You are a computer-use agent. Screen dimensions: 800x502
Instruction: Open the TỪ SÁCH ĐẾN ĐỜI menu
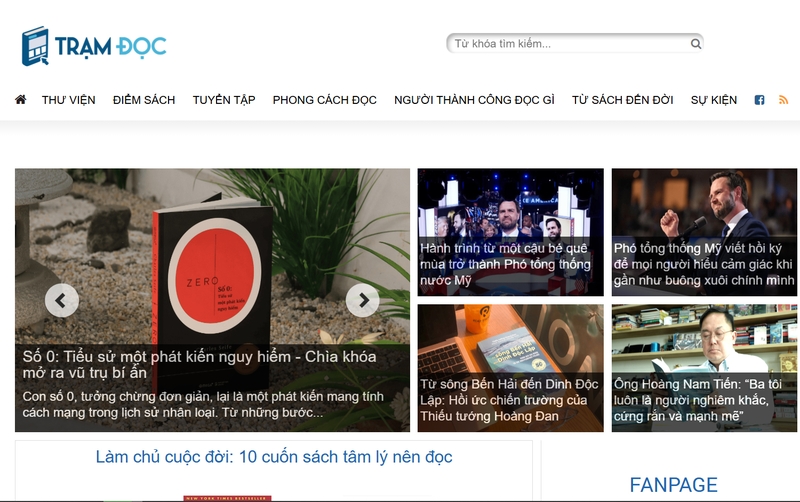[622, 100]
